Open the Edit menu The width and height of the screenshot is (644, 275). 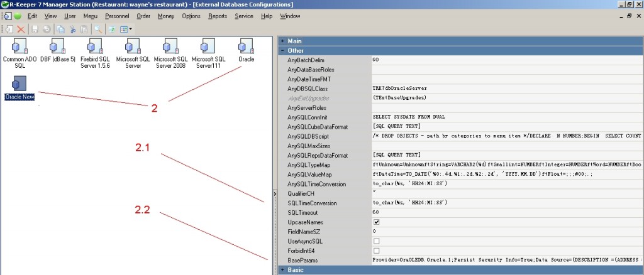click(x=33, y=16)
